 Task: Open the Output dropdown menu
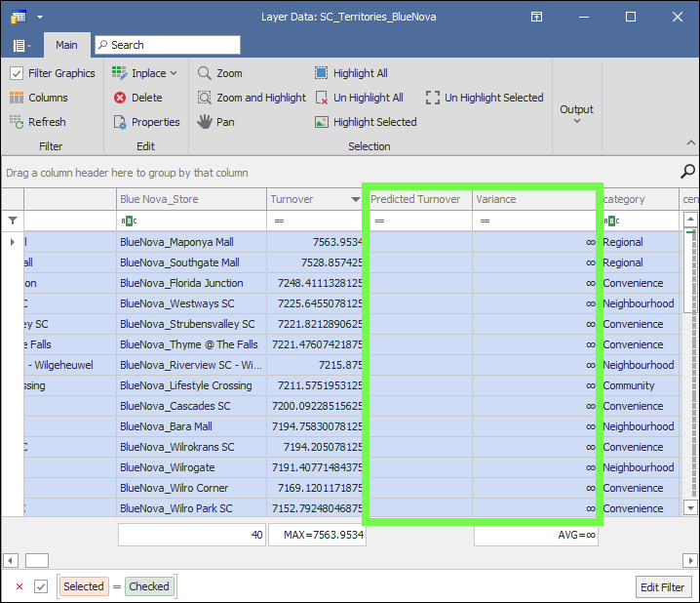point(576,113)
